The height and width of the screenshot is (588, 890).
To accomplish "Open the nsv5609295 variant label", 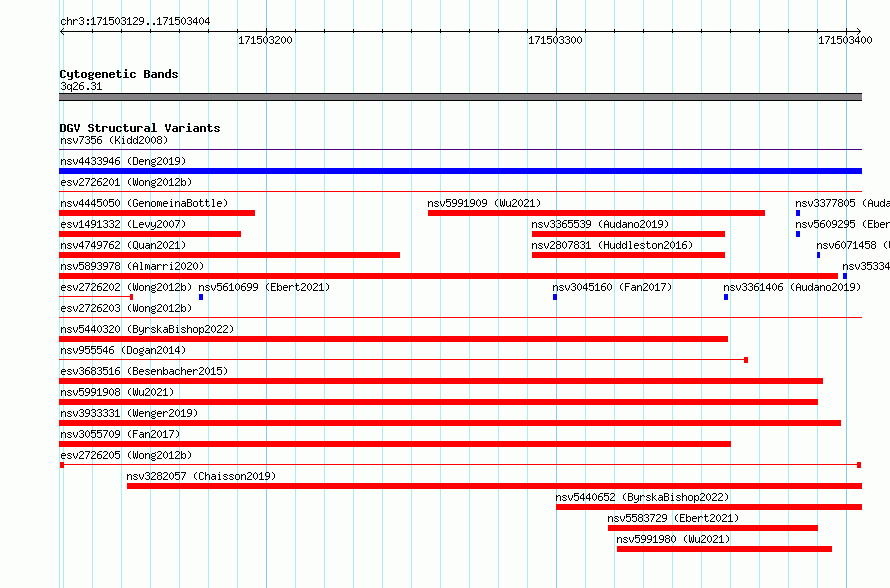I will [842, 224].
